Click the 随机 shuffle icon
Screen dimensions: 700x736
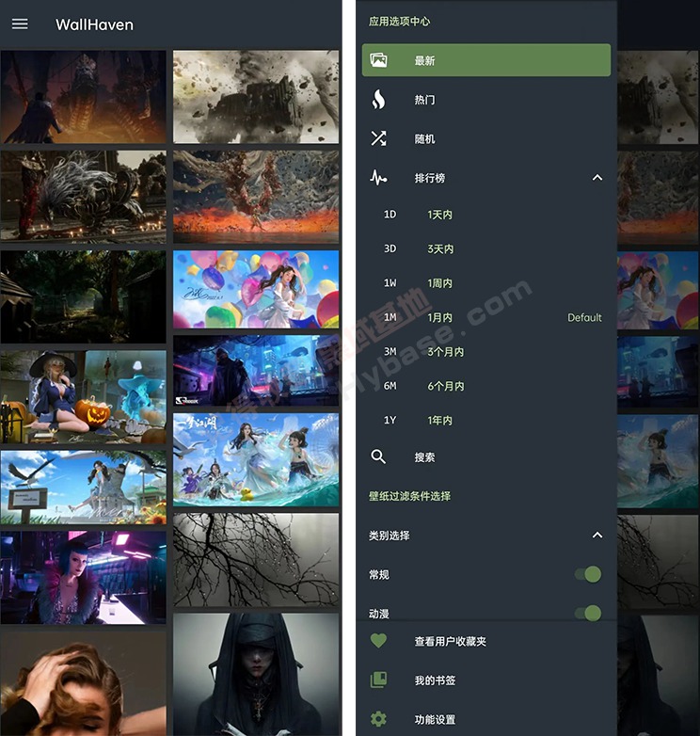378,138
